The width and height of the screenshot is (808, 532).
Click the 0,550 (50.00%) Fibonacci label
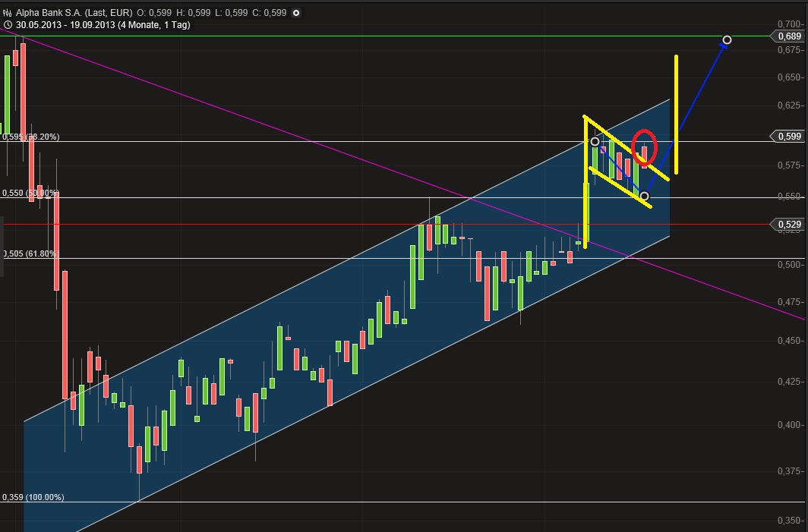[31, 194]
